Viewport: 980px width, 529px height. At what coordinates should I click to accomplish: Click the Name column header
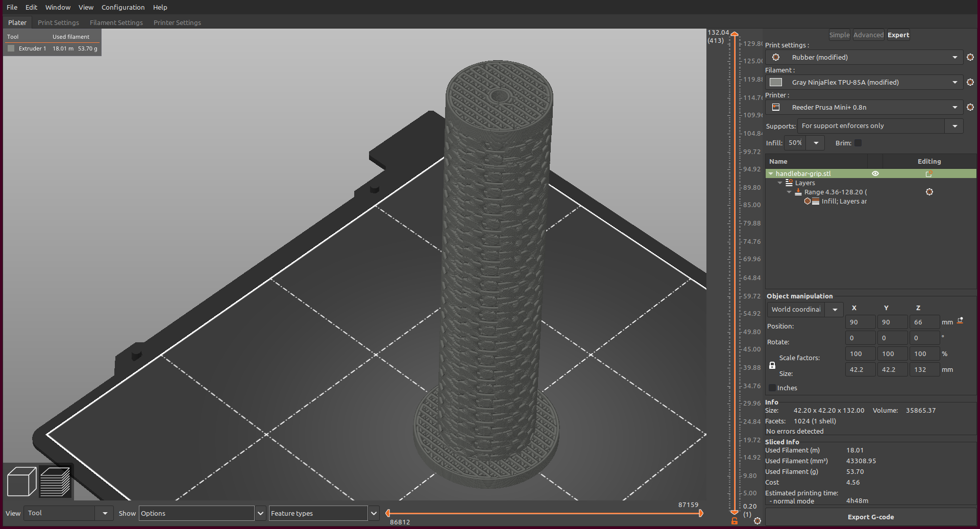(816, 161)
